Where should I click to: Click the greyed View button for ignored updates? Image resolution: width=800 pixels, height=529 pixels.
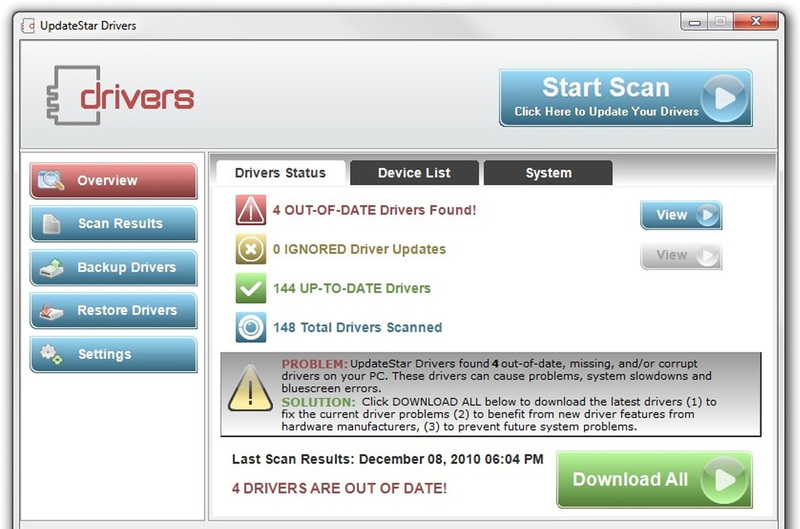681,256
